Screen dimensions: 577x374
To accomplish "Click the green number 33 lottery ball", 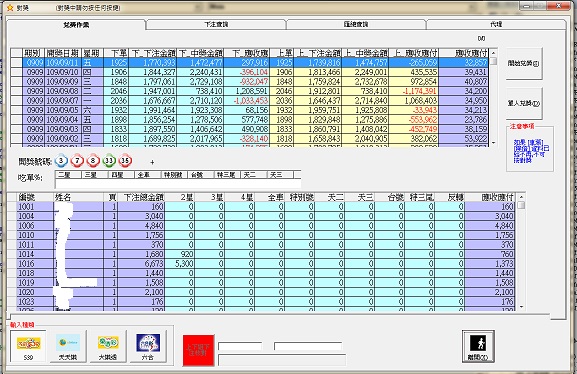I will [x=109, y=161].
